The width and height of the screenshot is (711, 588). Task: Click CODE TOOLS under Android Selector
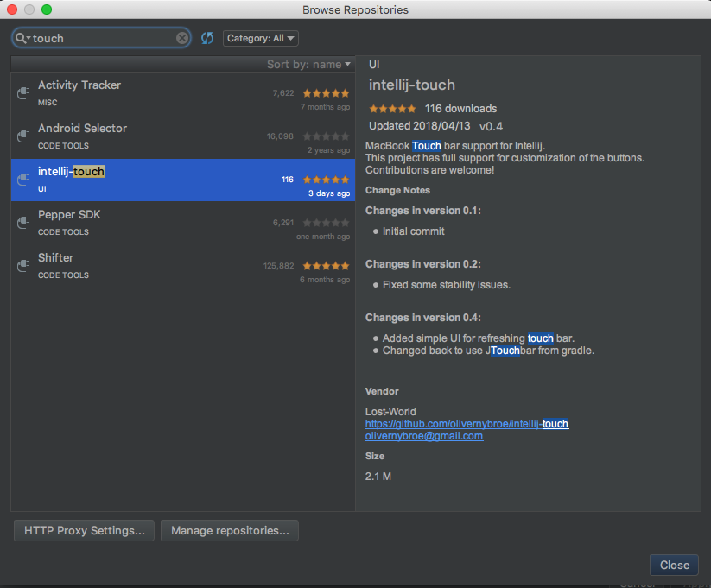(63, 146)
